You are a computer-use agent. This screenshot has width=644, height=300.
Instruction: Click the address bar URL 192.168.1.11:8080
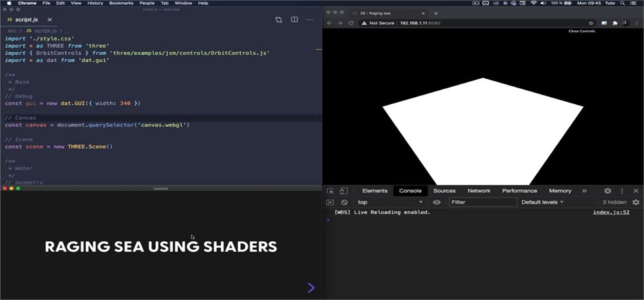click(x=420, y=23)
